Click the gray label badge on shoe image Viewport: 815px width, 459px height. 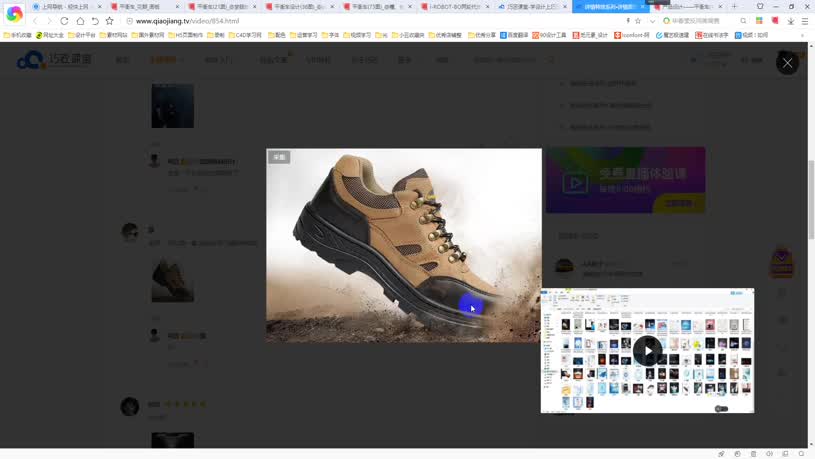coord(279,157)
